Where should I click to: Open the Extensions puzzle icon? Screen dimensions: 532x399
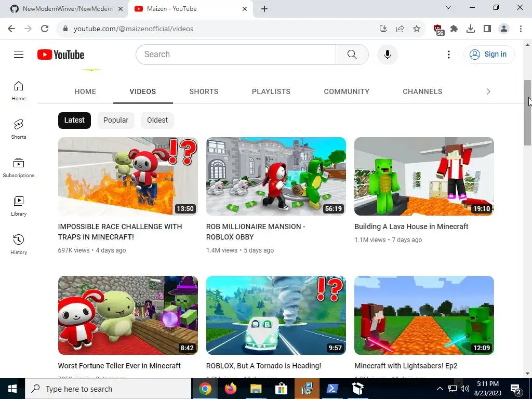coord(454,29)
